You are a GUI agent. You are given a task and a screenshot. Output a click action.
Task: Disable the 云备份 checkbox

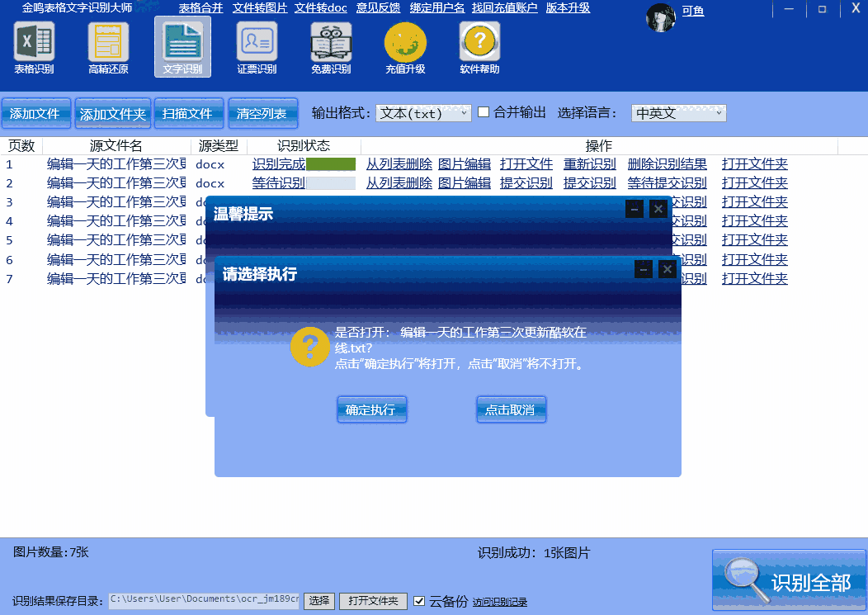pos(420,601)
